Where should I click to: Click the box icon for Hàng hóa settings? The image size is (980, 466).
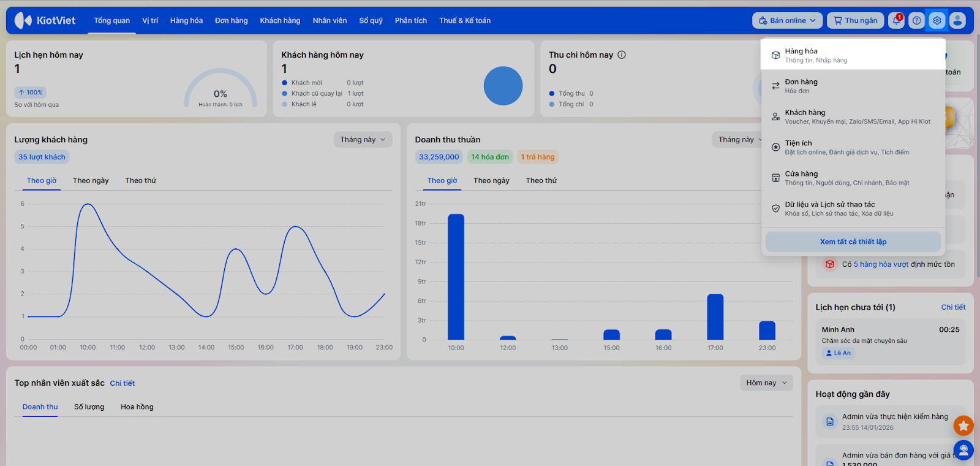click(x=775, y=55)
